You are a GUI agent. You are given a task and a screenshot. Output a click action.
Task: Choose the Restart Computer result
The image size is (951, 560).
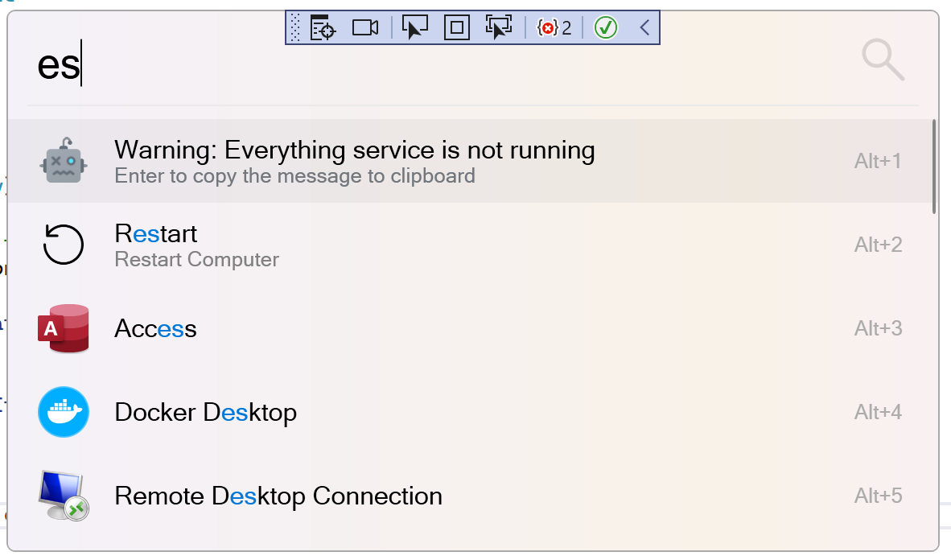(470, 245)
